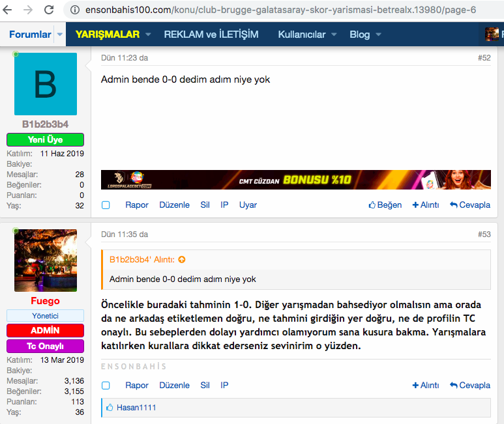Expand the Kullanıcılar dropdown arrow
The width and height of the screenshot is (504, 424).
[x=334, y=35]
